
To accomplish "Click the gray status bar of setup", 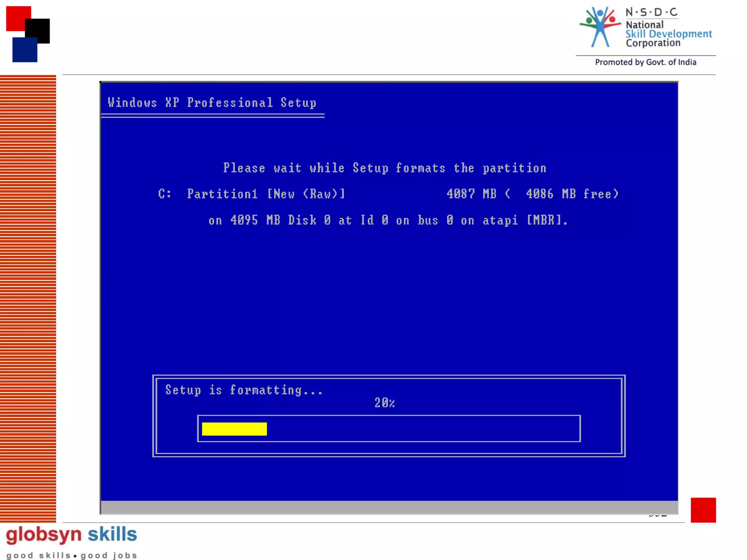I will pyautogui.click(x=389, y=507).
